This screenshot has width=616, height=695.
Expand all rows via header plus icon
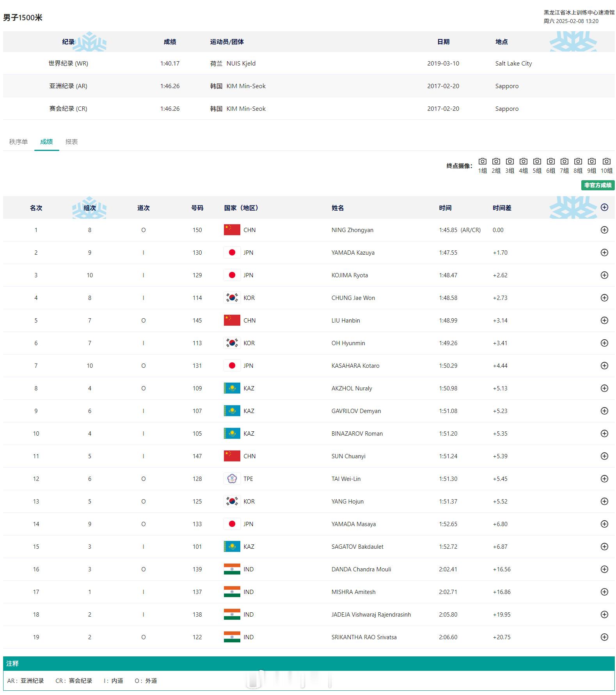(604, 207)
